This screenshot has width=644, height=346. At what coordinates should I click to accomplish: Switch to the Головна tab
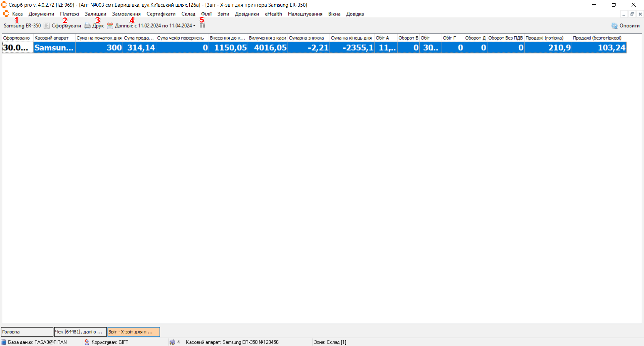27,332
